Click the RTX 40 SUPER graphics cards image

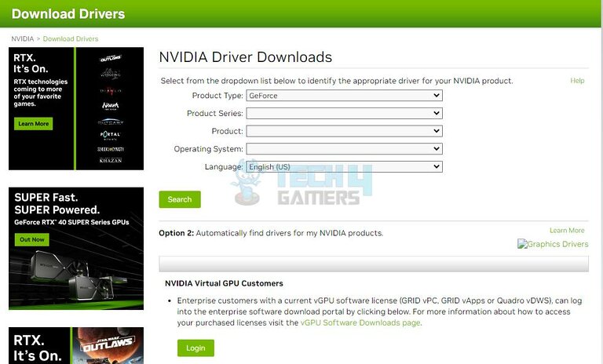pos(75,275)
